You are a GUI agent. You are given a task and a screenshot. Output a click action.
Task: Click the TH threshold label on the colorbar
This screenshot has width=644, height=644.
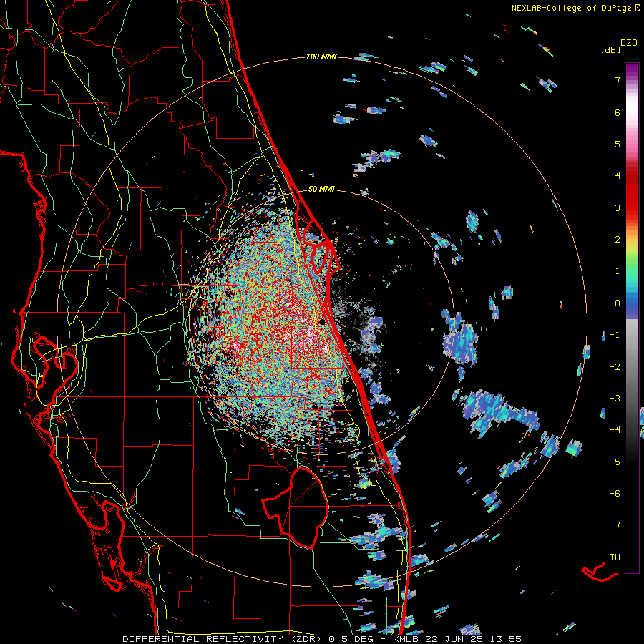615,557
